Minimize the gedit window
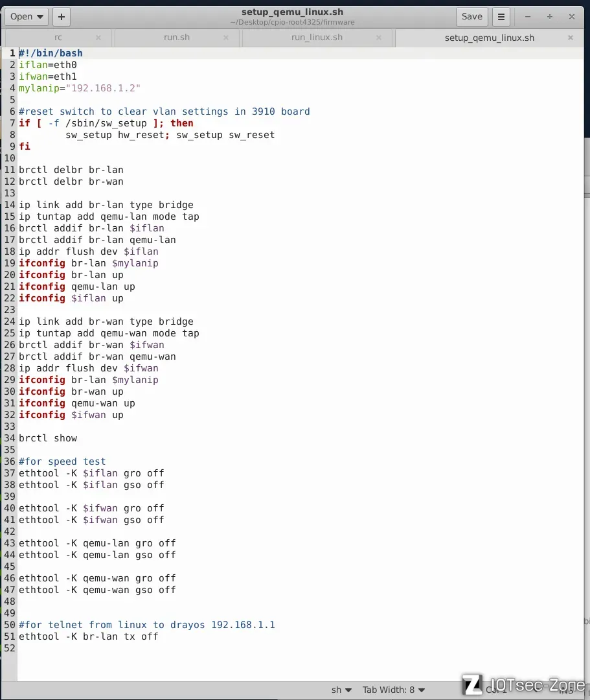The height and width of the screenshot is (700, 590). [x=528, y=17]
